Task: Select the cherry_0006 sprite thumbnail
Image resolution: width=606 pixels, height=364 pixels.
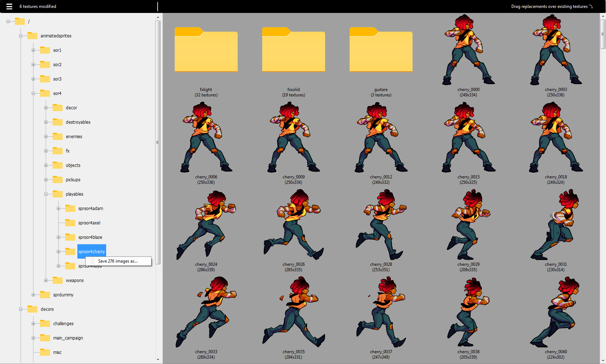Action: tap(206, 137)
